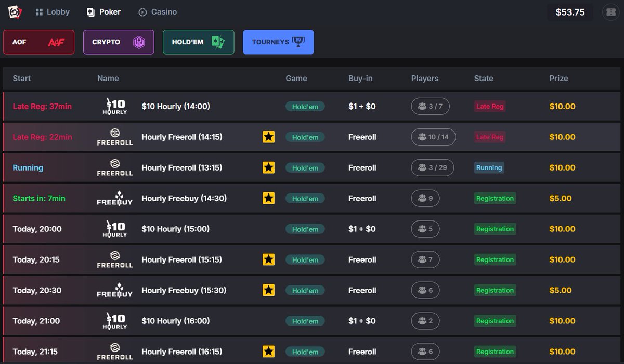The width and height of the screenshot is (624, 364).
Task: Toggle favorite star on Hourly Freebuy (15:30)
Action: [x=268, y=291]
